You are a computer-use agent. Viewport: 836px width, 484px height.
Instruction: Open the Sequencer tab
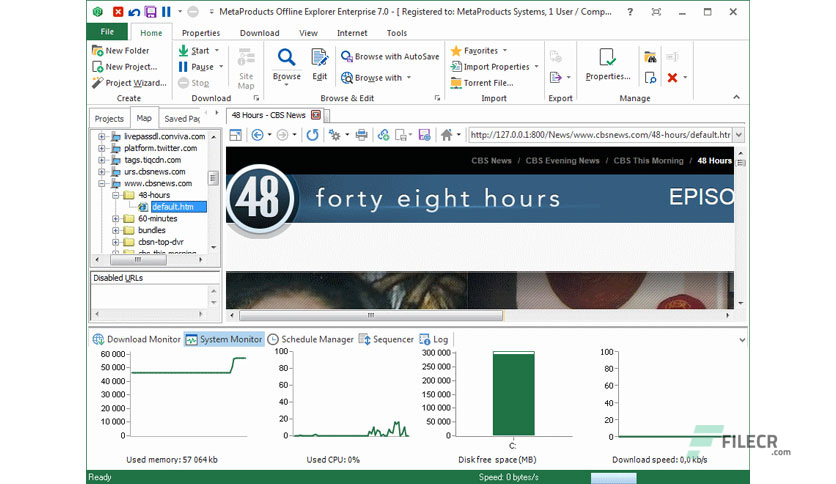coord(386,339)
